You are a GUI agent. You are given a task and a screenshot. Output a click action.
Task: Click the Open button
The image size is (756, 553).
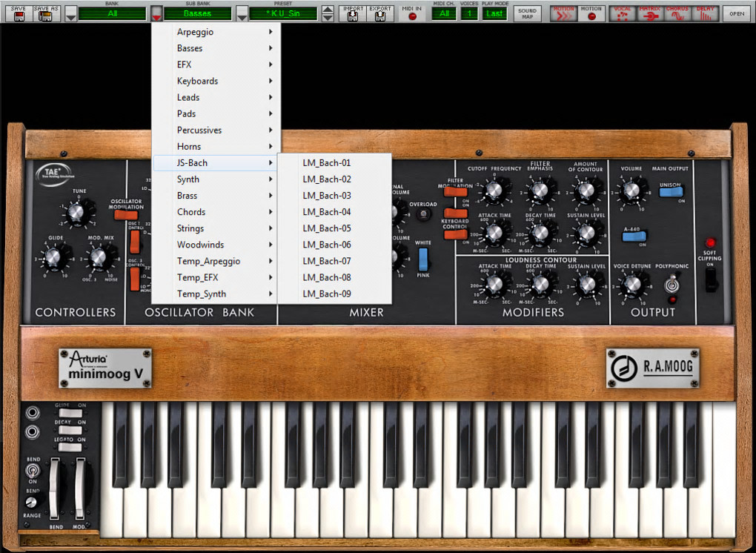pyautogui.click(x=736, y=13)
